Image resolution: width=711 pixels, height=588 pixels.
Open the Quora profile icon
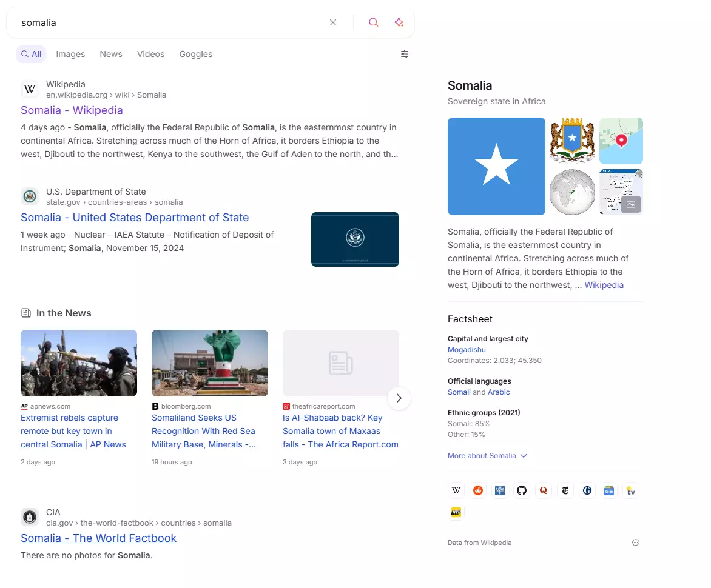pyautogui.click(x=543, y=490)
